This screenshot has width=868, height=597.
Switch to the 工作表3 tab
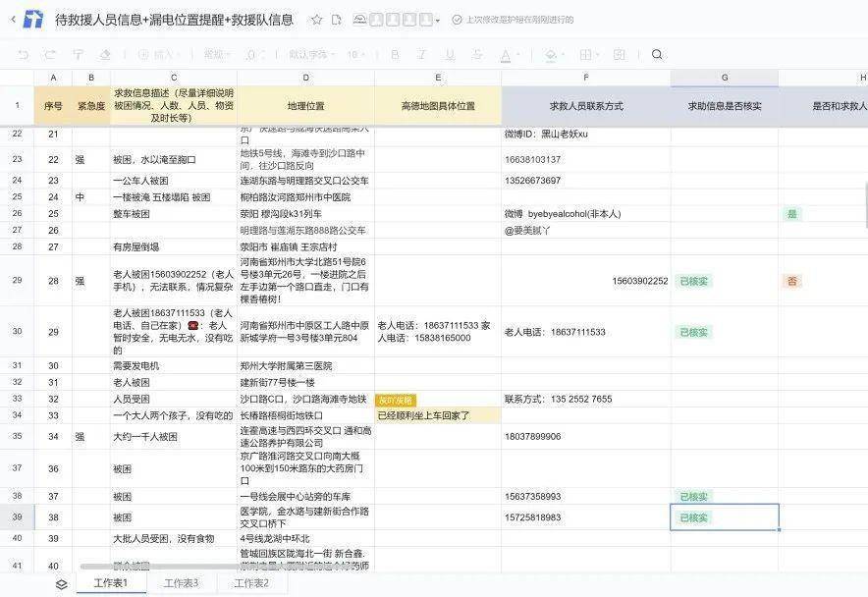coord(181,583)
